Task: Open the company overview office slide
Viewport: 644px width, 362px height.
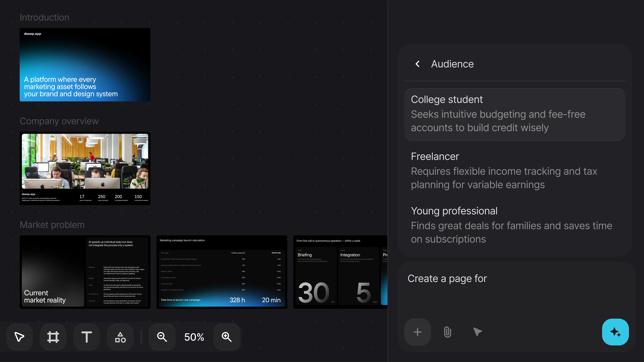Action: coord(85,168)
